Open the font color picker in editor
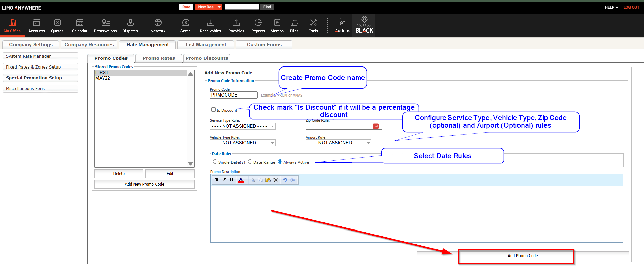This screenshot has height=270, width=644. 242,180
